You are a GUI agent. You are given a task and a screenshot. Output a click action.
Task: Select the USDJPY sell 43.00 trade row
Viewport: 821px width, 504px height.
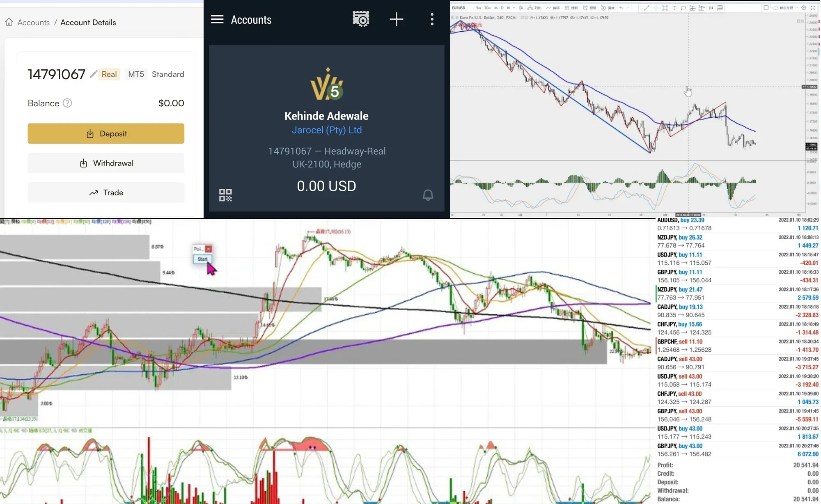click(x=738, y=380)
